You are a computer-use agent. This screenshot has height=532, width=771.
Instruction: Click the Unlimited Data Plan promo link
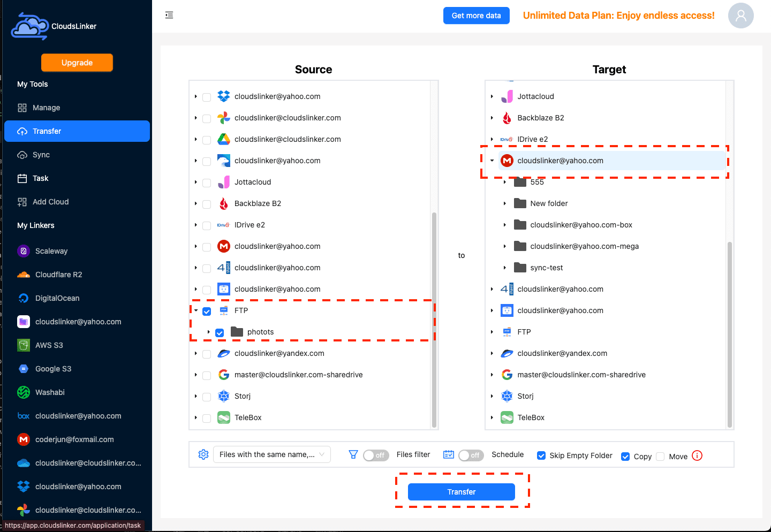pos(618,16)
